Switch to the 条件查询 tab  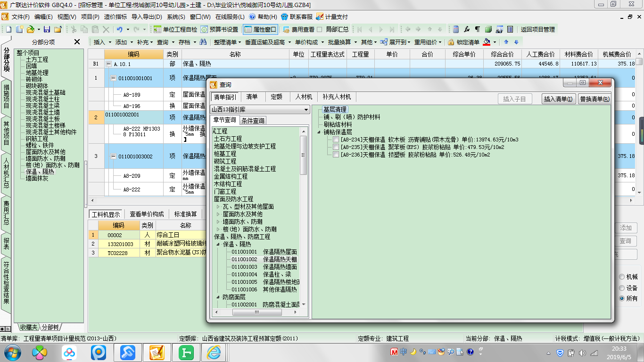253,121
